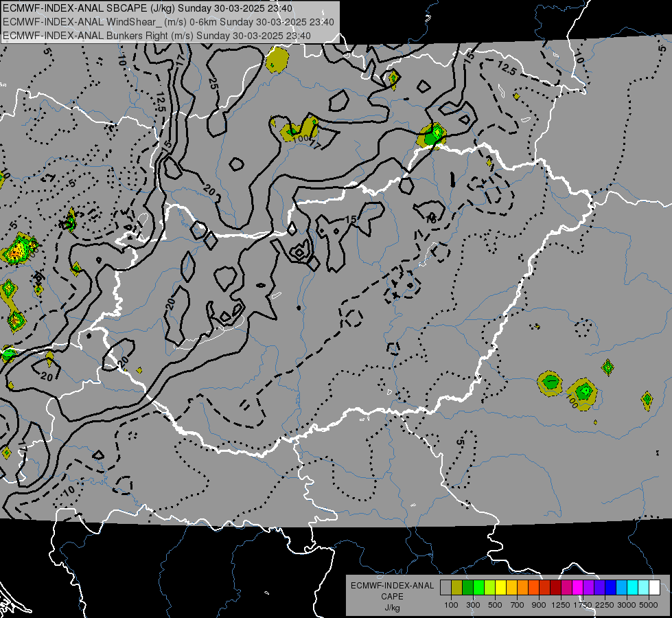
Task: Select the orange legend swatch after 700
Action: tap(522, 588)
